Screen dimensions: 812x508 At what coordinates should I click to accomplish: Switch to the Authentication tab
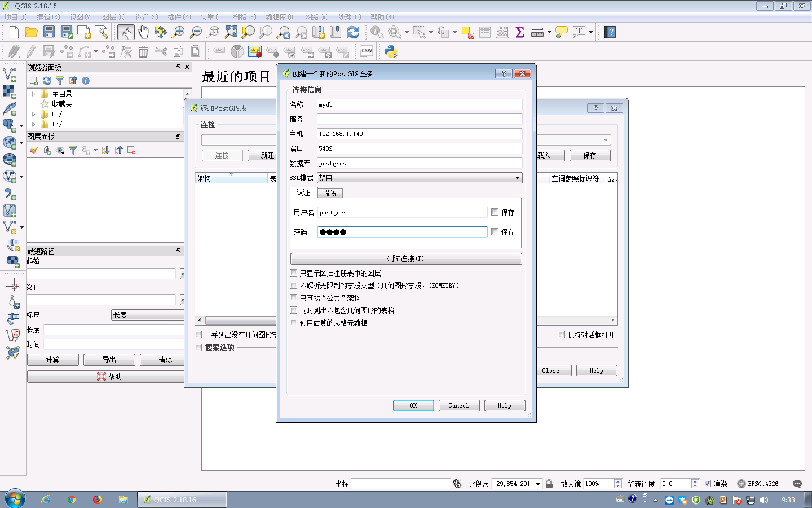tap(303, 192)
